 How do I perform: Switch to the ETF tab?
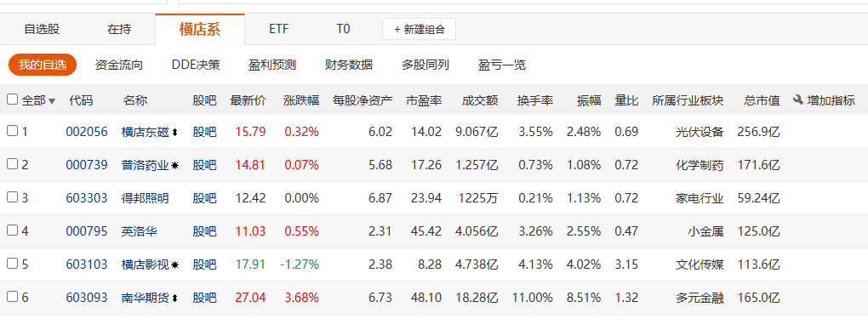pos(279,29)
